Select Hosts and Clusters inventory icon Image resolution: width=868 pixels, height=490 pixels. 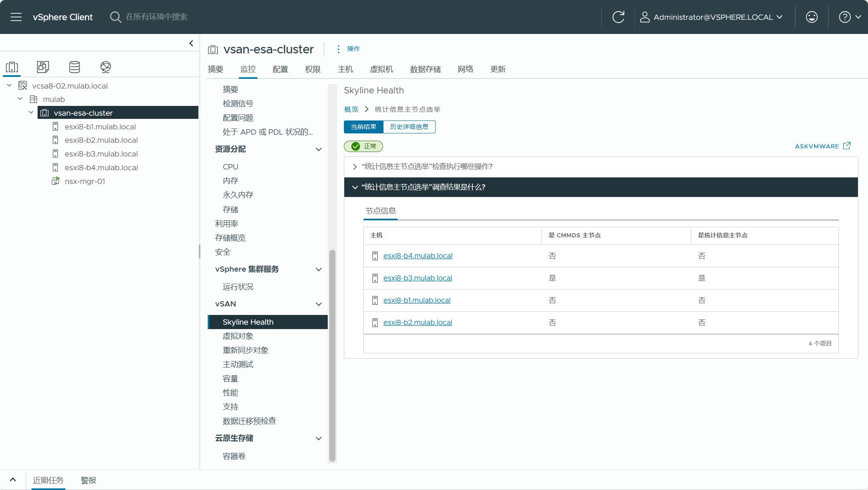pyautogui.click(x=12, y=67)
